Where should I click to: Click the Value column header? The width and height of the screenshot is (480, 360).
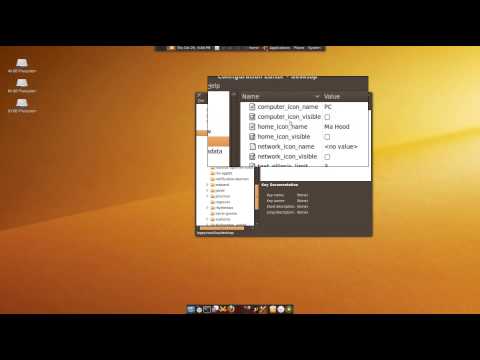(x=345, y=96)
